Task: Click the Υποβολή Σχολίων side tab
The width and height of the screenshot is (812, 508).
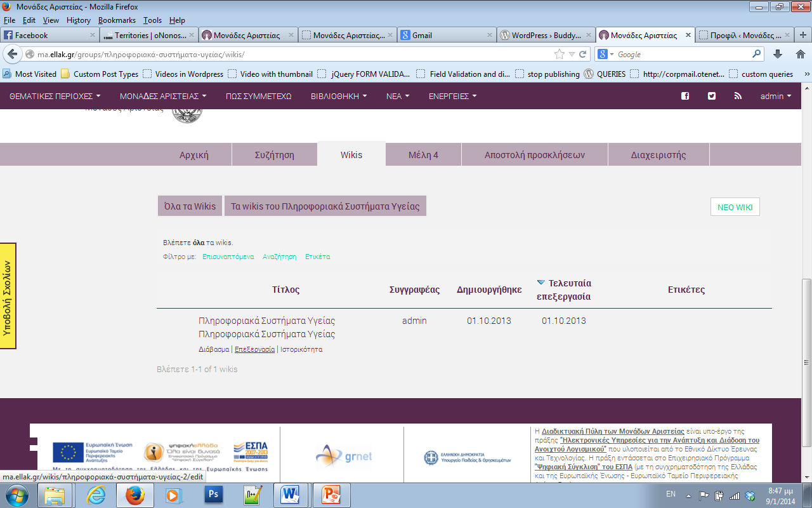Action: tap(8, 295)
